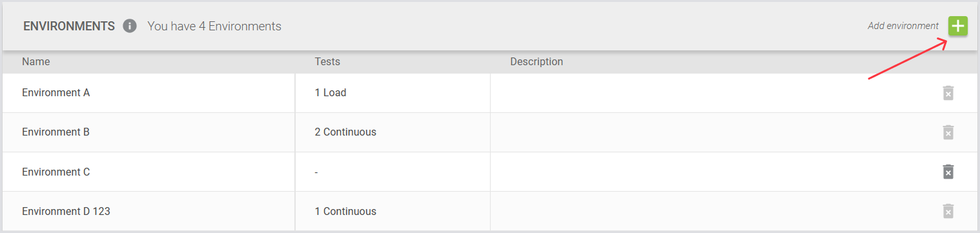
Task: Open Environment B from the list
Action: click(56, 132)
